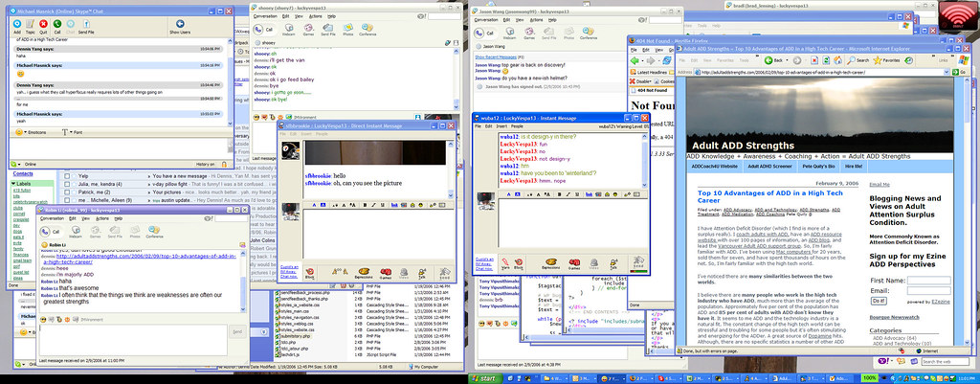Click Do it! button on ezine signup
980x384 pixels.
[x=879, y=301]
